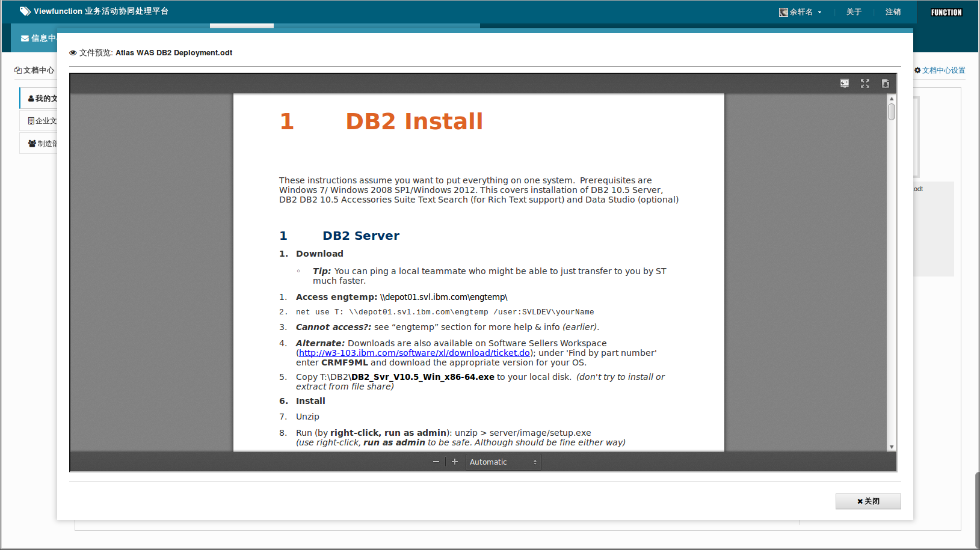Click the DB2 Server subheading
The height and width of the screenshot is (550, 980).
click(x=361, y=236)
